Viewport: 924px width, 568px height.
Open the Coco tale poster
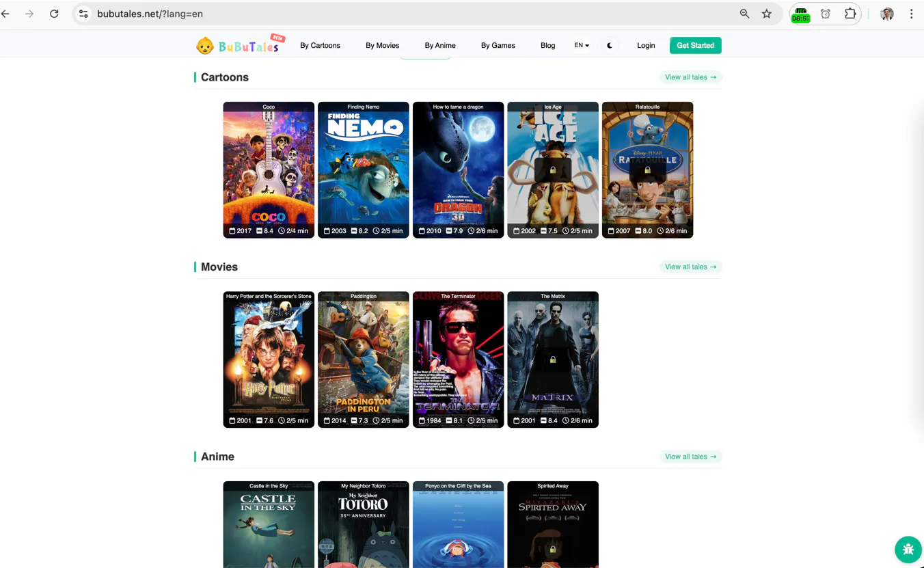click(x=269, y=170)
